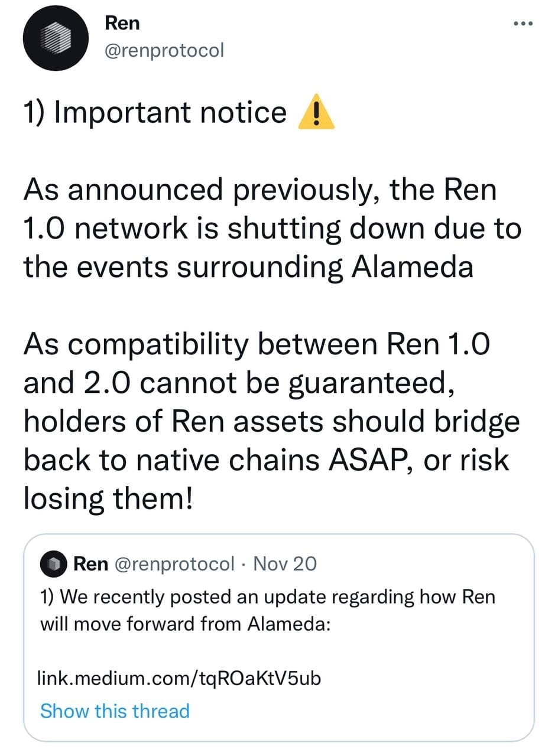Click the Ren logo inside the black circle
Screen dimensions: 558x756
[x=56, y=38]
